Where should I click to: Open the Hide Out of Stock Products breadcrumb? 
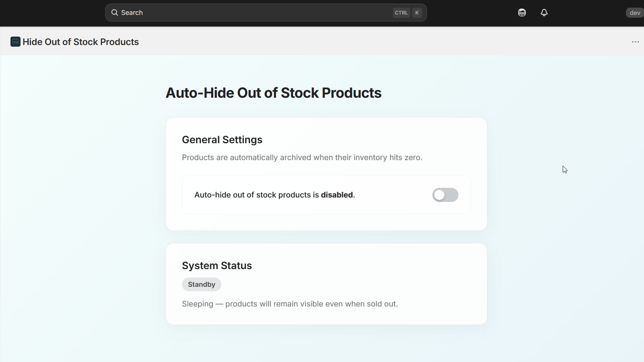[80, 41]
